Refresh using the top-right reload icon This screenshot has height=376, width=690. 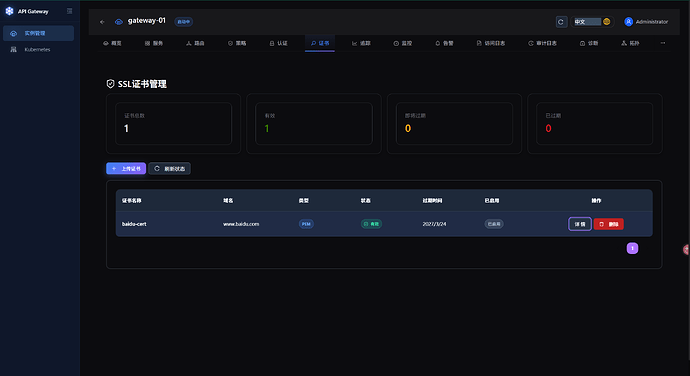[561, 22]
